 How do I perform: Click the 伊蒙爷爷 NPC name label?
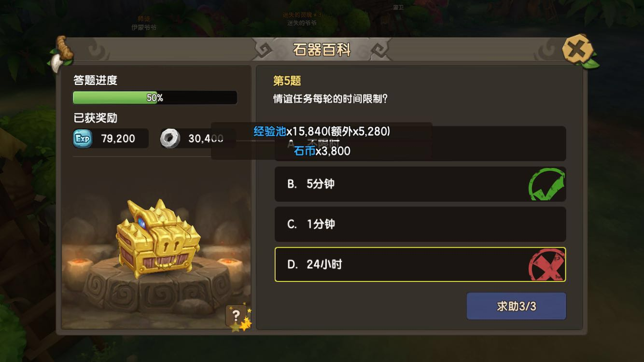[144, 28]
